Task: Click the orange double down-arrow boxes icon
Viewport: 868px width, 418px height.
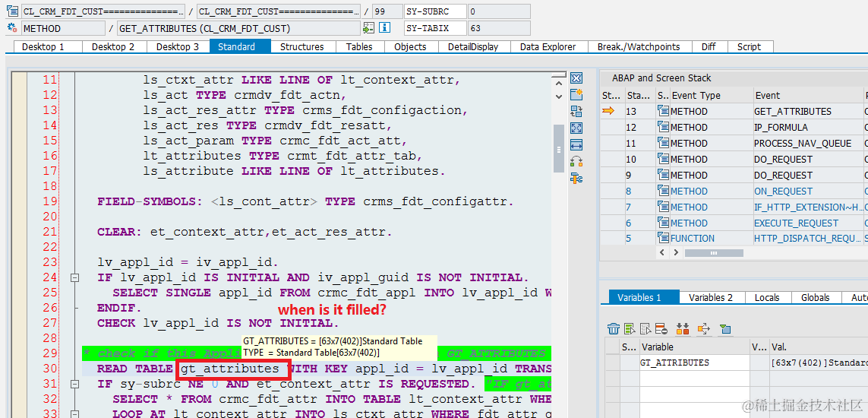Action: pos(683,329)
